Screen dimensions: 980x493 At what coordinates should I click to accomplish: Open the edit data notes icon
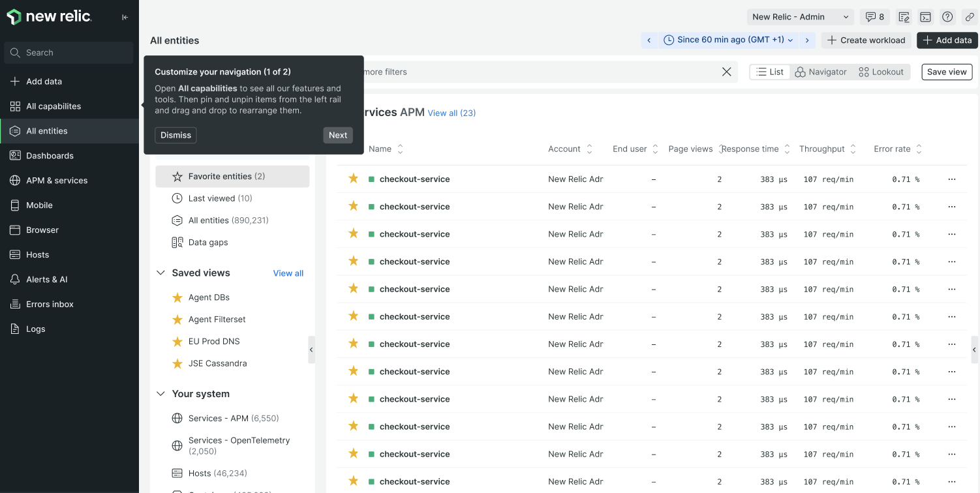click(904, 17)
